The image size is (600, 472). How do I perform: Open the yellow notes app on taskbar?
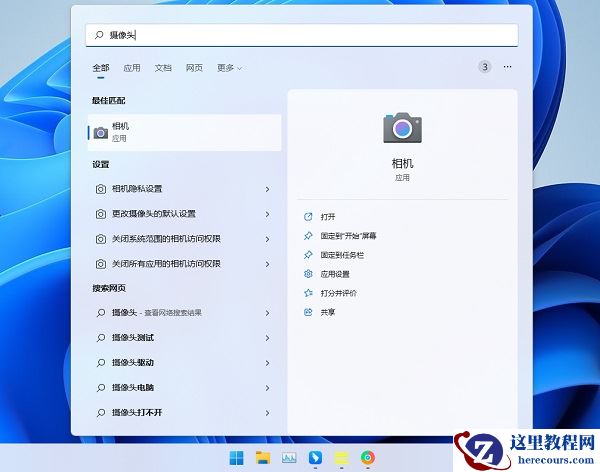[x=341, y=458]
